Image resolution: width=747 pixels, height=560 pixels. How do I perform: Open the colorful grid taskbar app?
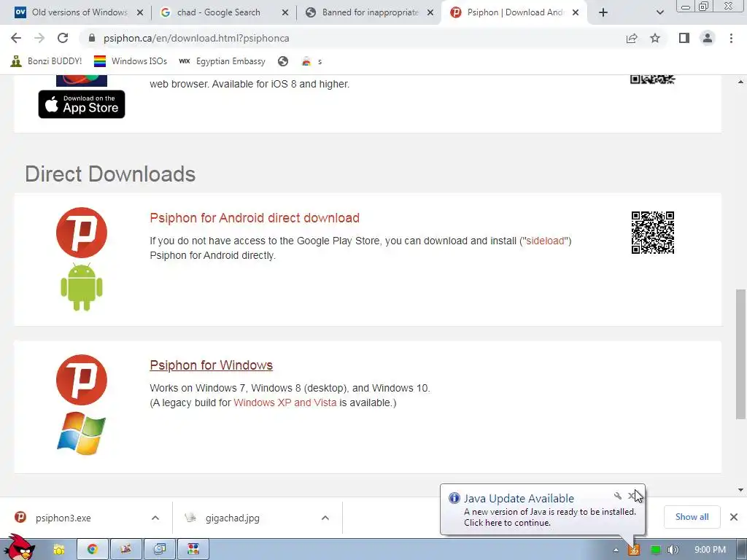(x=193, y=550)
